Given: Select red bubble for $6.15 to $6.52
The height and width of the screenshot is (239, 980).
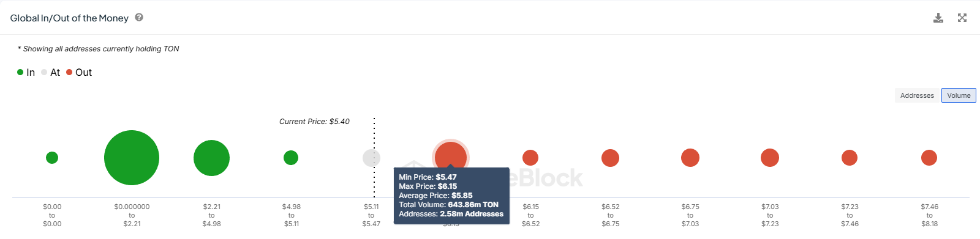Looking at the screenshot, I should (530, 158).
